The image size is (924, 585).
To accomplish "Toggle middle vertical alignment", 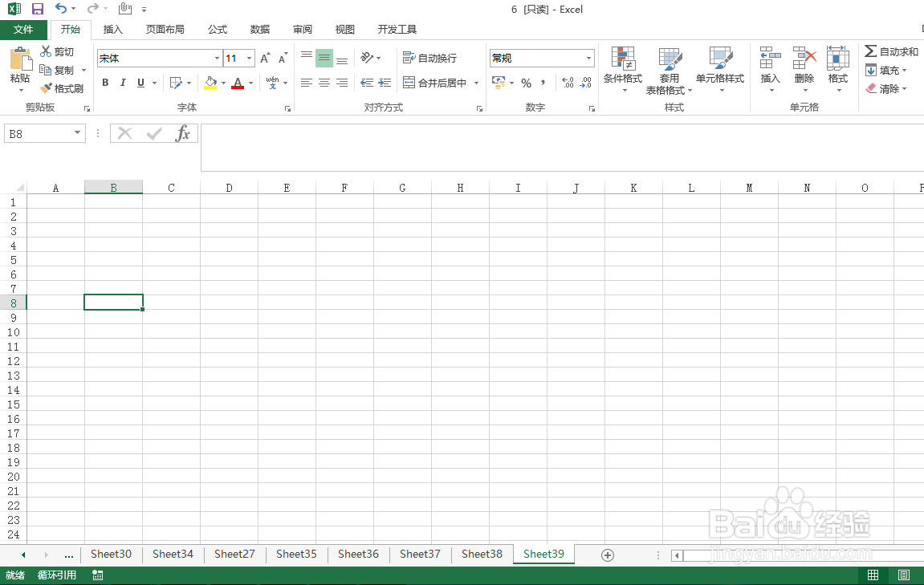I will 324,57.
